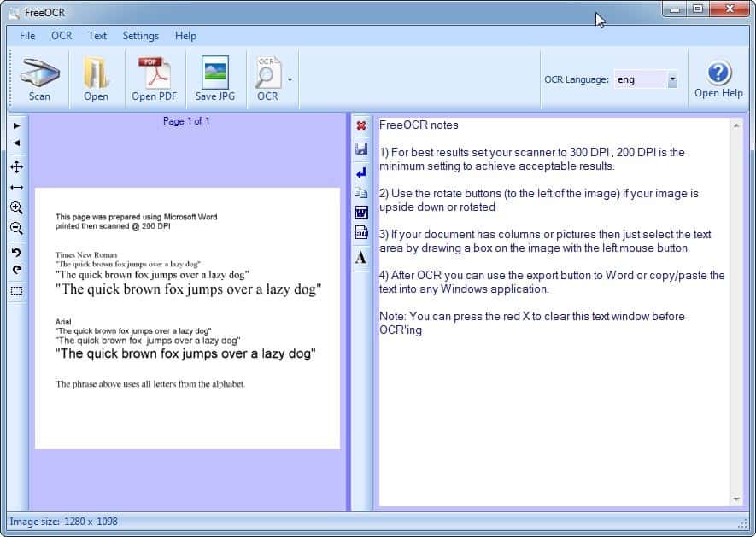Image resolution: width=756 pixels, height=537 pixels.
Task: Zoom in on the scanned image
Action: point(16,207)
